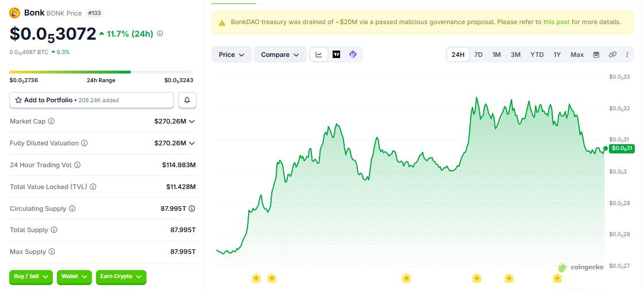Open the calendar date range picker
The height and width of the screenshot is (289, 644).
[596, 55]
